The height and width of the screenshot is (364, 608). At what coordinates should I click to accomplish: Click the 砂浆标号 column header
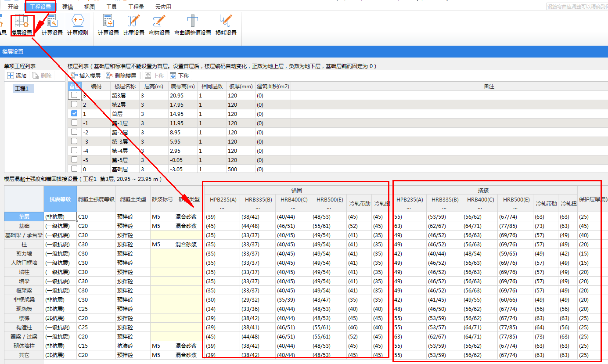[162, 199]
